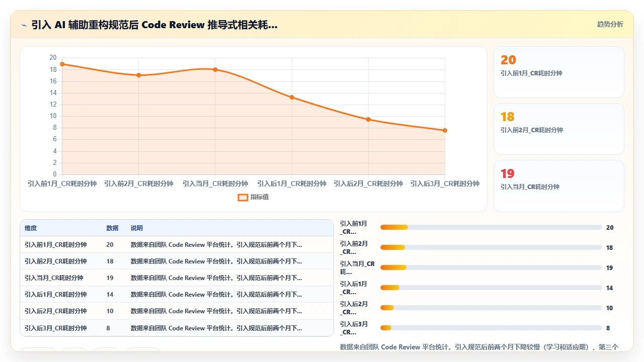The width and height of the screenshot is (644, 362).
Task: Click the progress bar for 引入当月 valued 19
Action: [491, 267]
